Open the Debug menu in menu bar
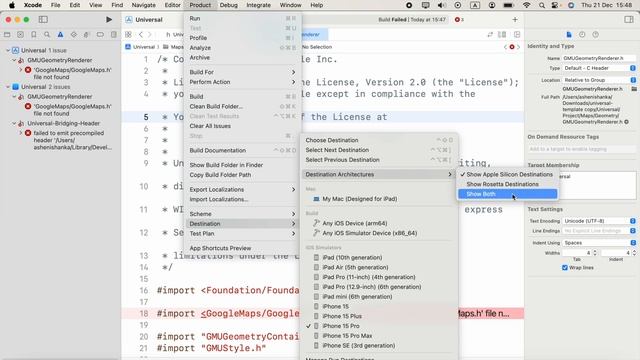640x360 pixels. pyautogui.click(x=229, y=5)
